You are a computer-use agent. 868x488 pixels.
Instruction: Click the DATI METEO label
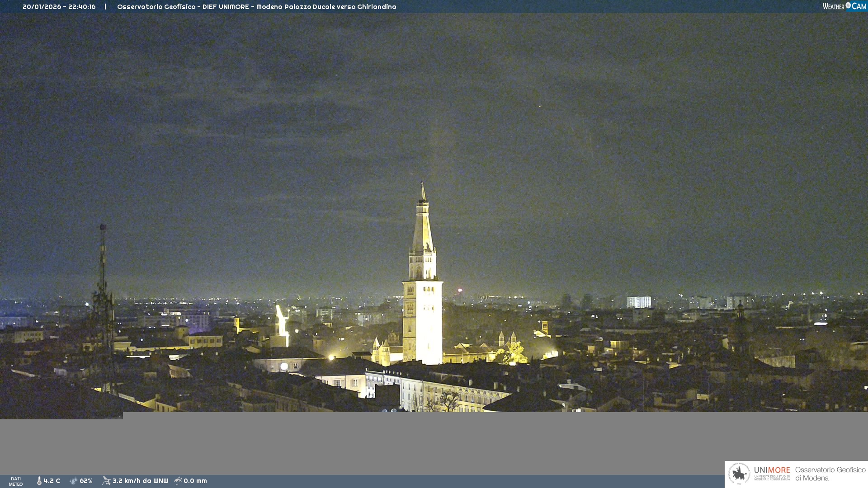[x=16, y=481]
